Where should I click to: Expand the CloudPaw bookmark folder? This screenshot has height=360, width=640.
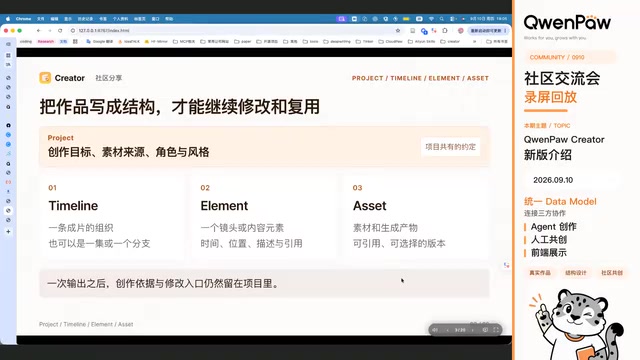(391, 42)
